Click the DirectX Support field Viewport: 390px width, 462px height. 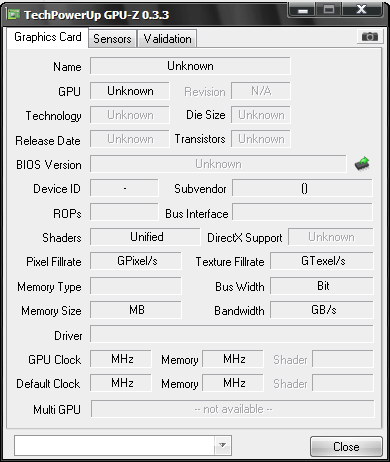[331, 237]
